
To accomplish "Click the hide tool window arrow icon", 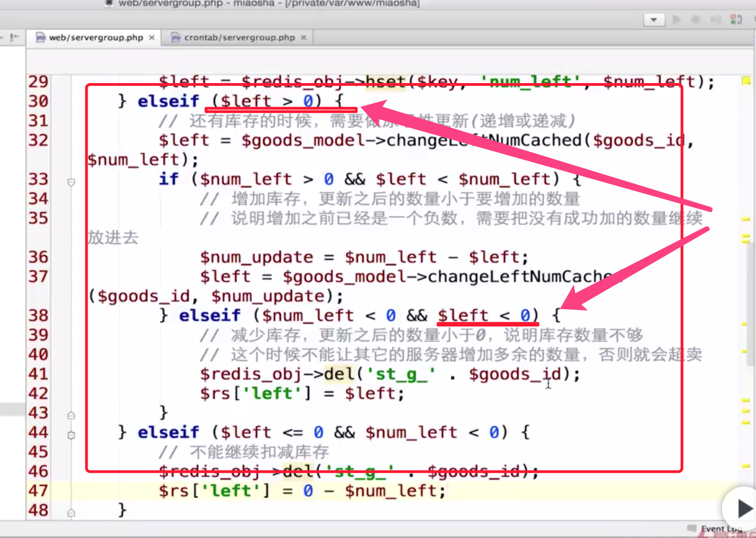I will [x=15, y=37].
